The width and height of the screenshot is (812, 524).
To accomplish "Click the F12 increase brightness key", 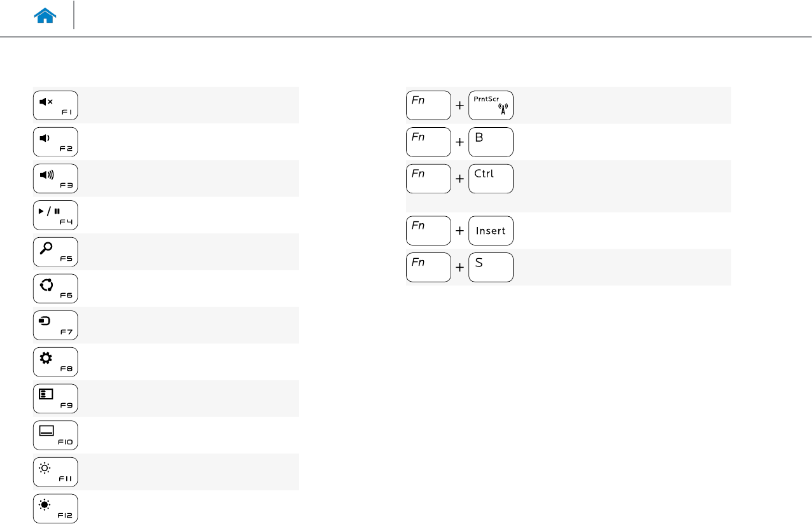I will click(55, 508).
